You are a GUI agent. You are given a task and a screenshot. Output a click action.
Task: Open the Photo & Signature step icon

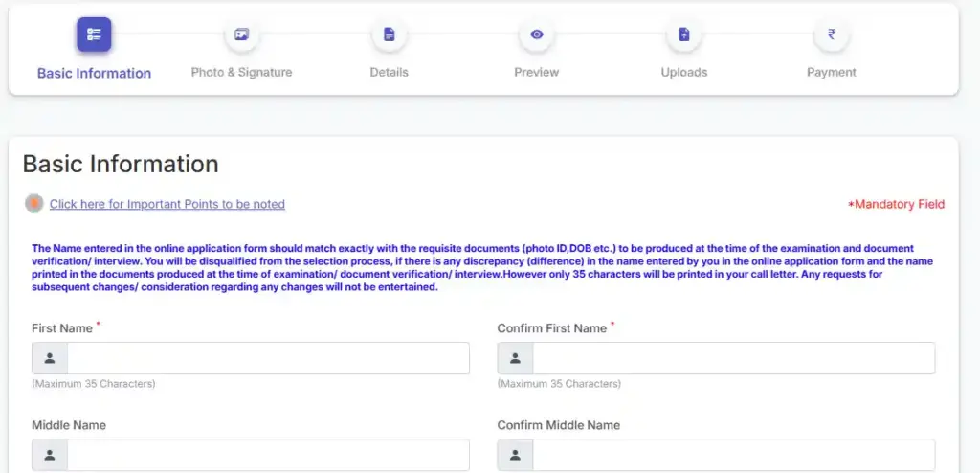[x=241, y=34]
